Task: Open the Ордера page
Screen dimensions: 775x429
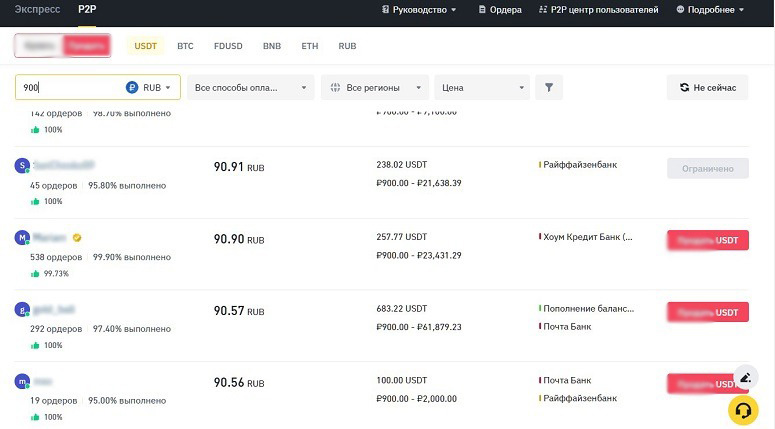Action: pyautogui.click(x=500, y=9)
